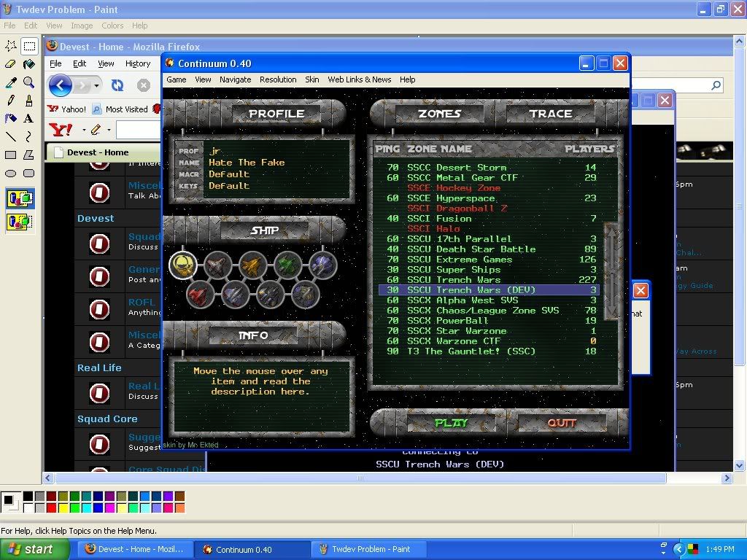Select the orange ship in top row

tap(252, 265)
